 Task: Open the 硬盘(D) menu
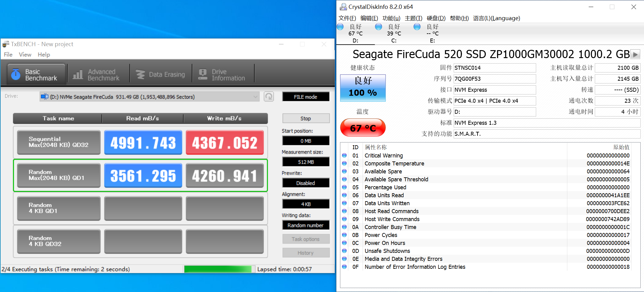[x=436, y=18]
